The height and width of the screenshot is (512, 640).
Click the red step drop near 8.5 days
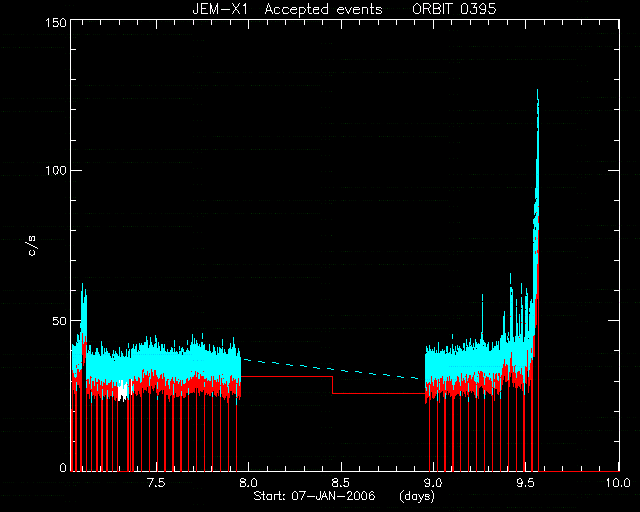point(333,385)
